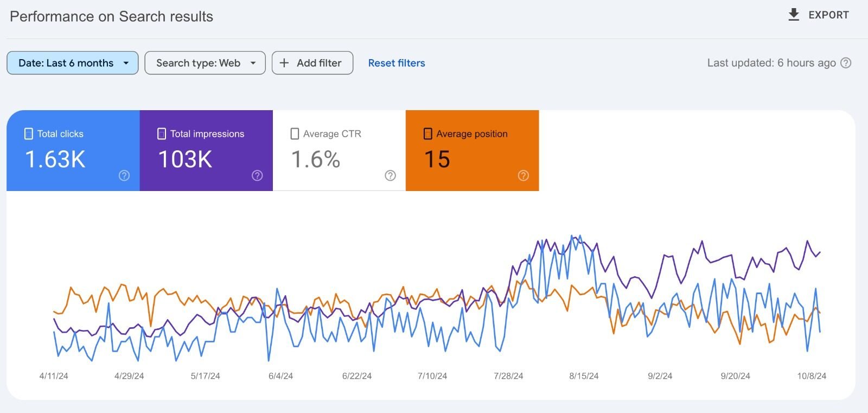This screenshot has width=868, height=413.
Task: Click the Export download icon
Action: point(794,15)
